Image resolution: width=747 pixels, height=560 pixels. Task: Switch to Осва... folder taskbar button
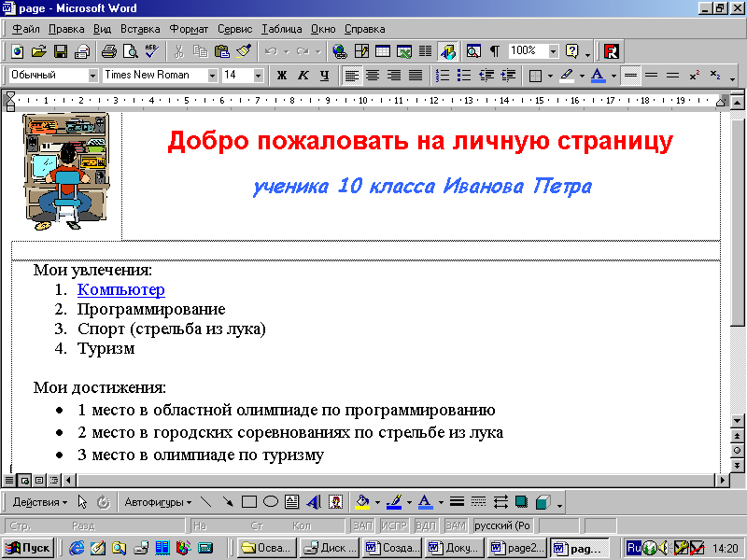(x=267, y=548)
